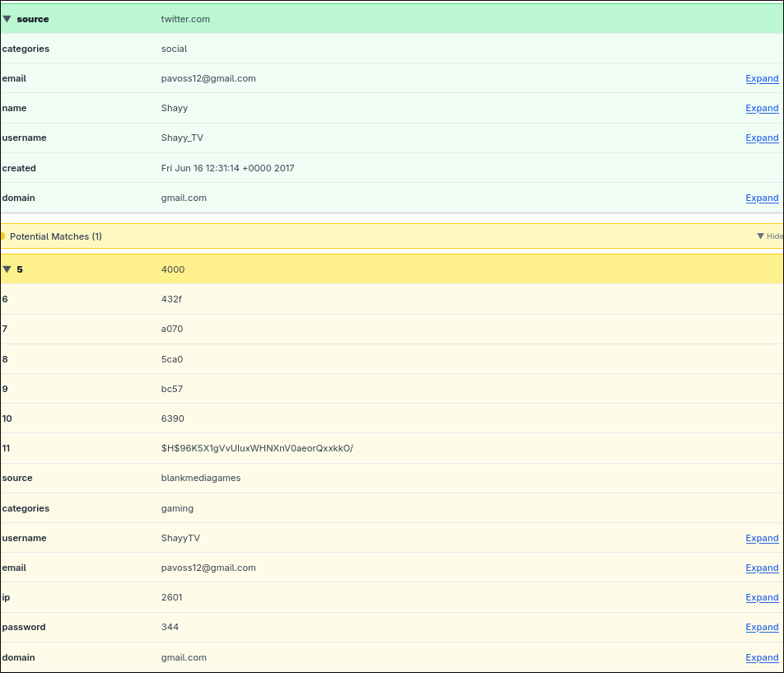Expand the username row showing ShayyTV

click(x=762, y=539)
